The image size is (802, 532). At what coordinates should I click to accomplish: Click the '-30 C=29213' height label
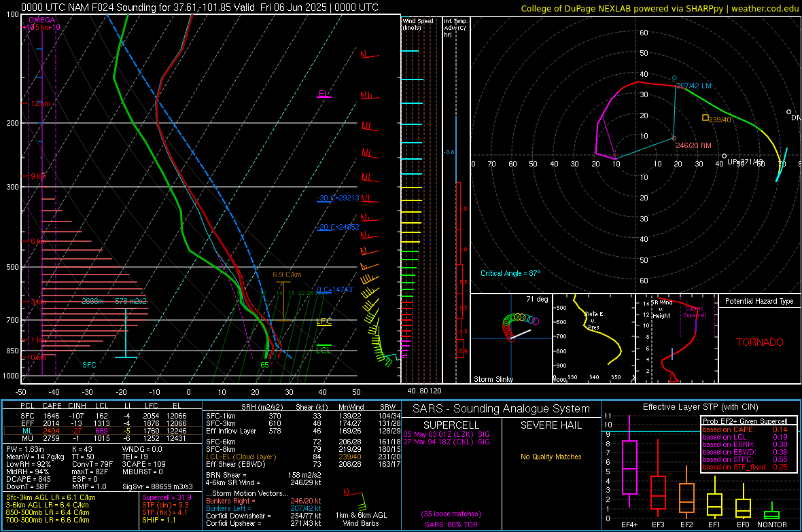pos(338,198)
